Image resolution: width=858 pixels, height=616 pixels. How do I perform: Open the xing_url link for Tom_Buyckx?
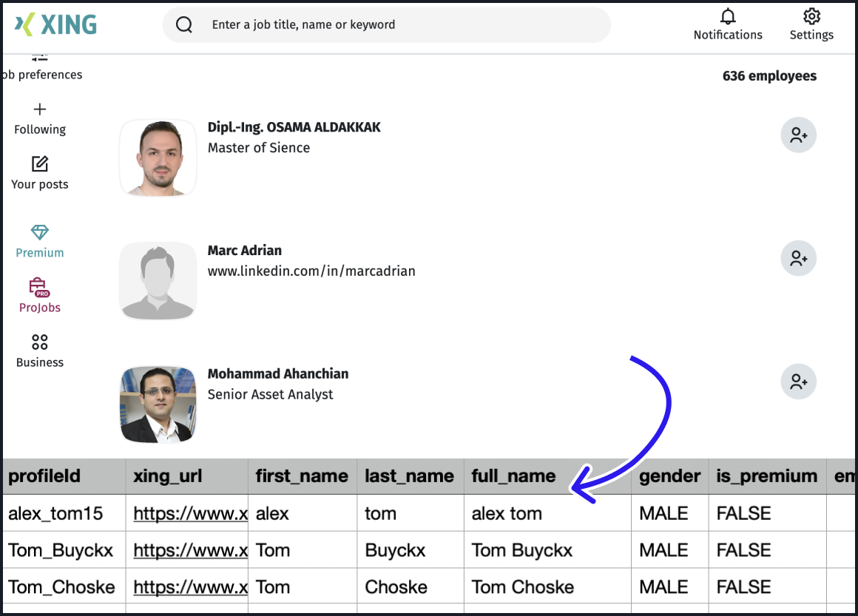[190, 550]
